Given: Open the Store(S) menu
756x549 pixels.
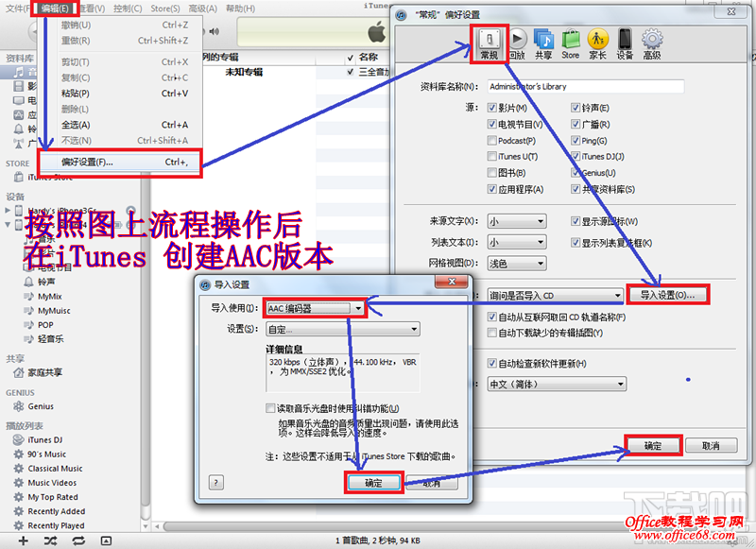Looking at the screenshot, I should (x=164, y=9).
